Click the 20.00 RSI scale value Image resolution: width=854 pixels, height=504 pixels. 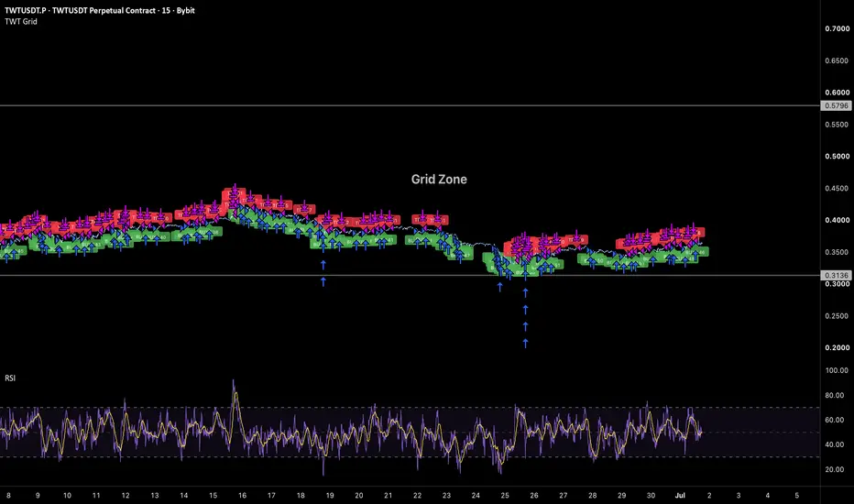coord(837,469)
